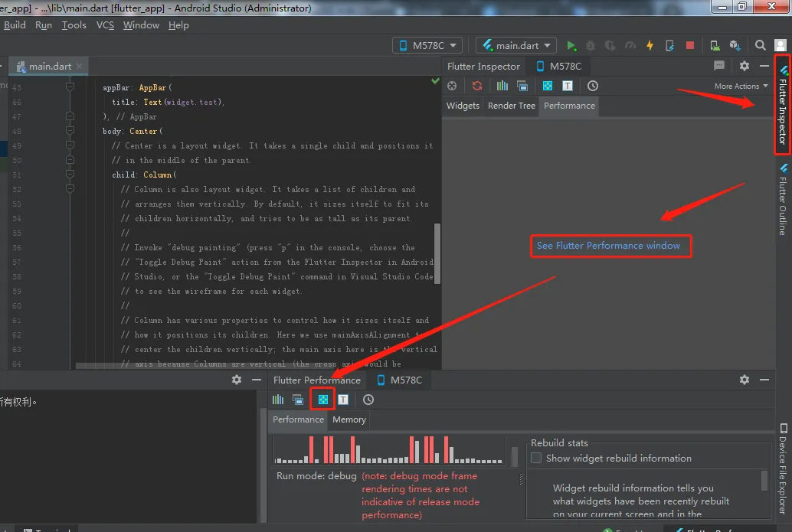Open the Tools menu
The width and height of the screenshot is (792, 532).
coord(74,25)
